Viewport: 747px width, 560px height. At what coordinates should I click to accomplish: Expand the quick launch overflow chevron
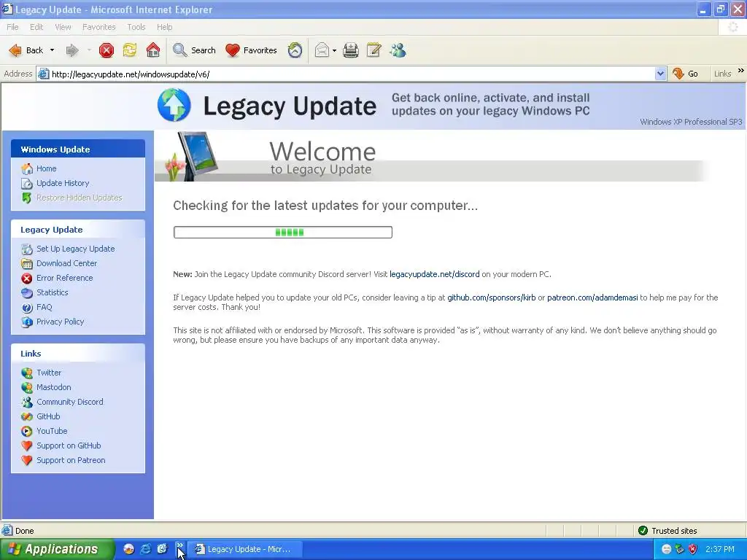pos(179,545)
